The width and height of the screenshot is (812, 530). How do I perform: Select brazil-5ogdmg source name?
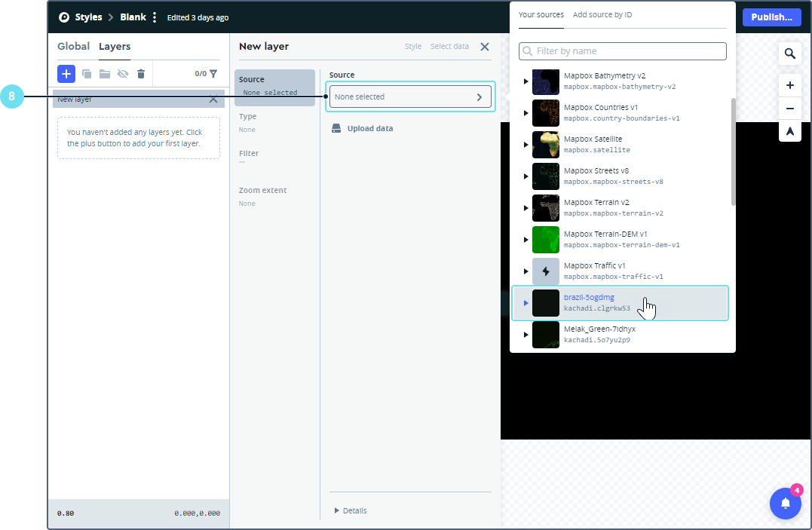(589, 297)
